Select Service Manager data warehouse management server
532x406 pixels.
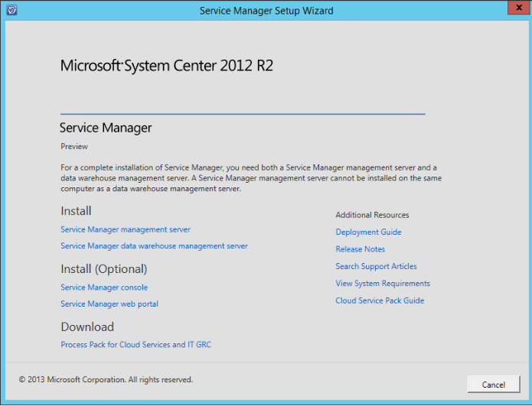154,246
